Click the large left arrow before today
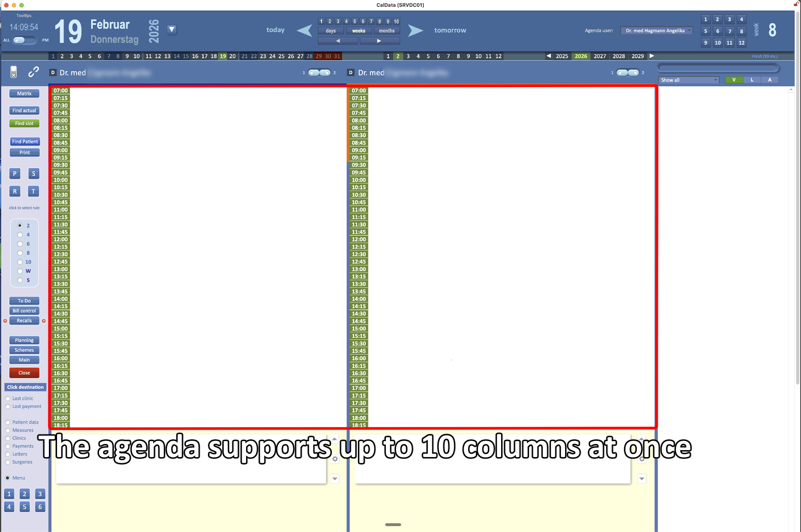801x532 pixels. click(x=304, y=31)
